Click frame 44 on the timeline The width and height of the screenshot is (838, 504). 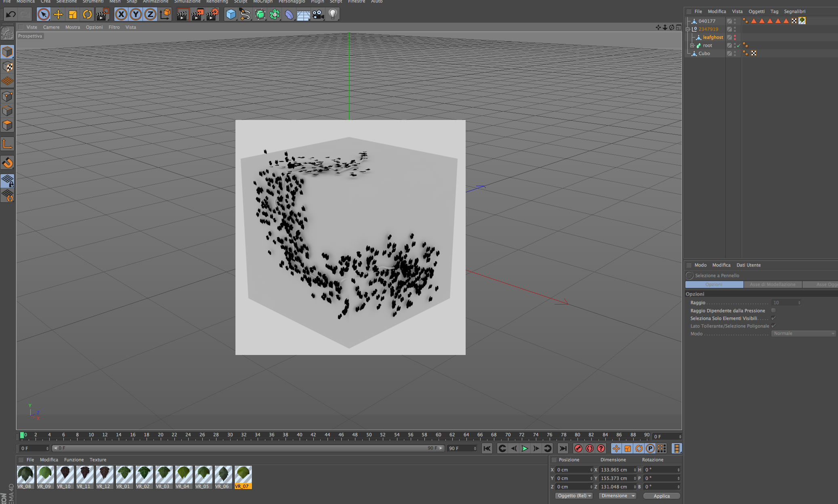click(x=327, y=436)
